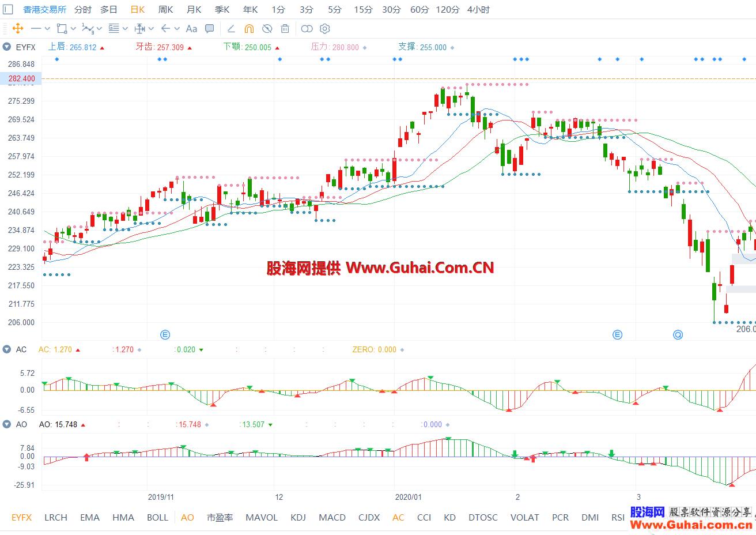
Task: Select the CCI indicator button
Action: [x=424, y=517]
